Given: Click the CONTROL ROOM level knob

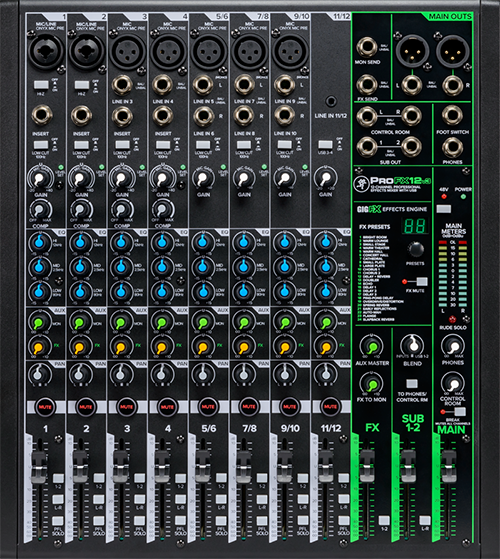Looking at the screenshot, I should tap(453, 384).
